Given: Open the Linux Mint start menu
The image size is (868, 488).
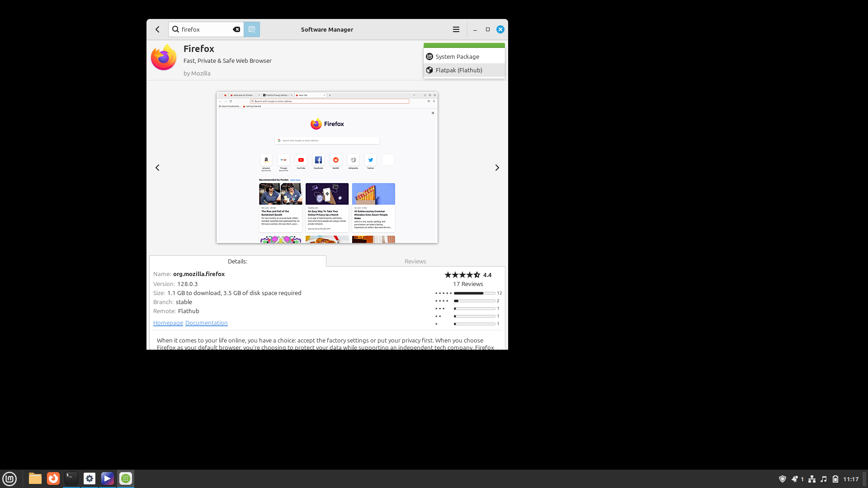Looking at the screenshot, I should tap(9, 479).
